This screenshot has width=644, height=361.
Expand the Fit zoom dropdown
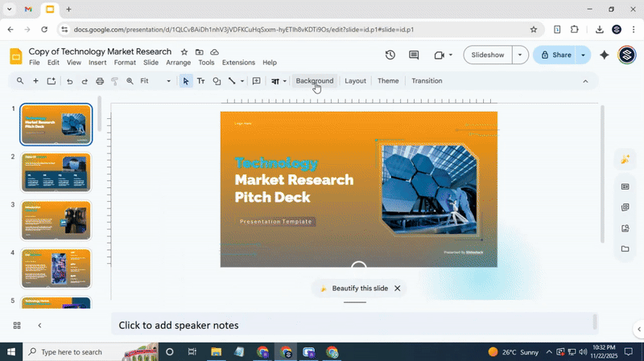[x=168, y=81]
